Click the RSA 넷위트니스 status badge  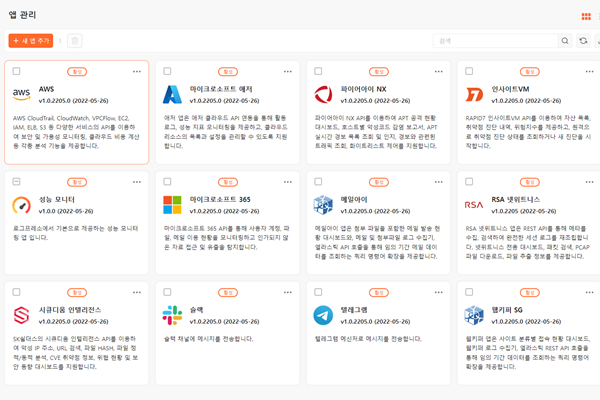(x=530, y=182)
